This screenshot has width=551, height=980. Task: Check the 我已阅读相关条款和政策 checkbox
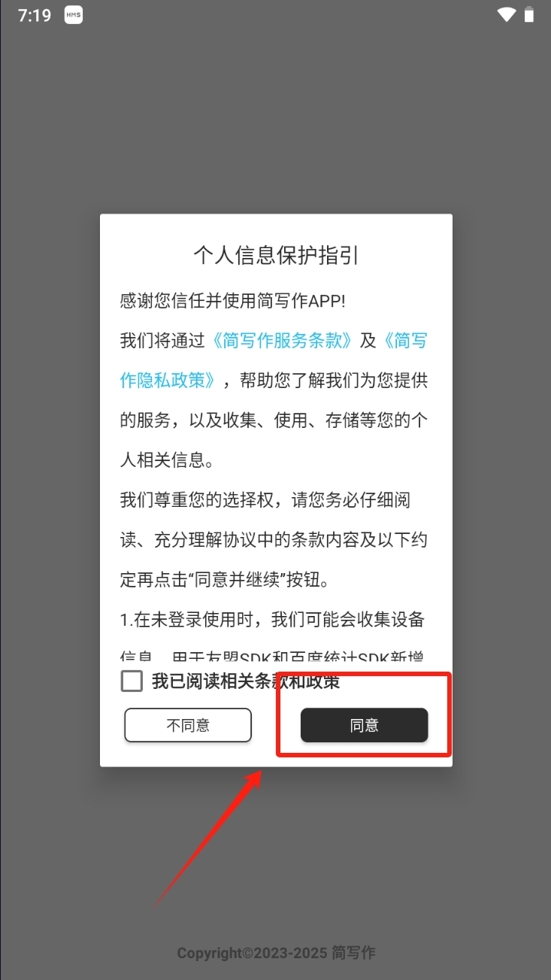[132, 681]
